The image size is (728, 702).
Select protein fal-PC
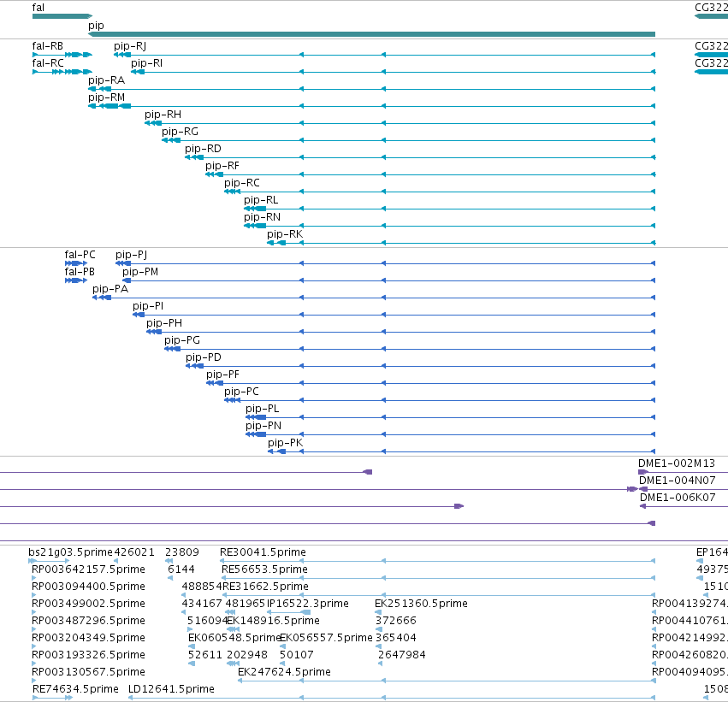(80, 255)
